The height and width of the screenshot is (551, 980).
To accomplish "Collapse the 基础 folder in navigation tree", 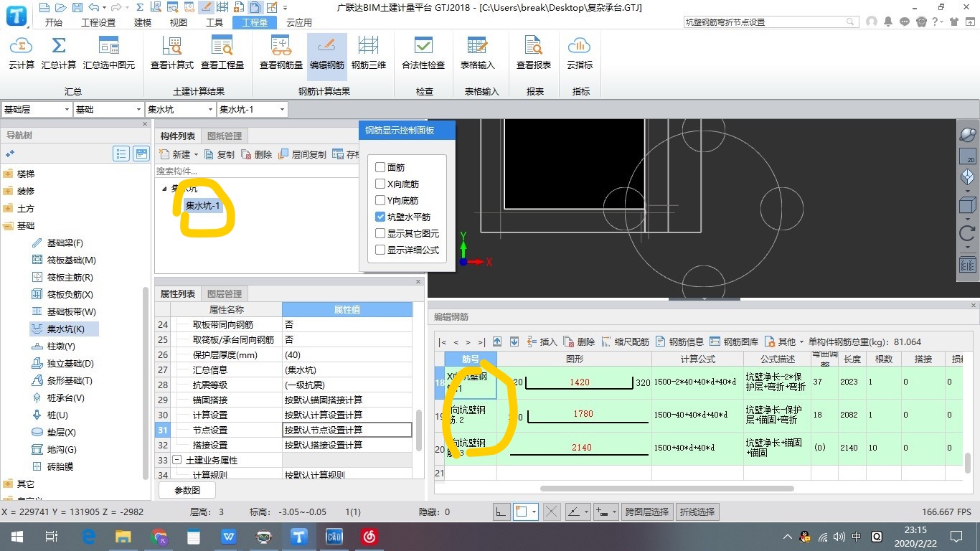I will 8,225.
